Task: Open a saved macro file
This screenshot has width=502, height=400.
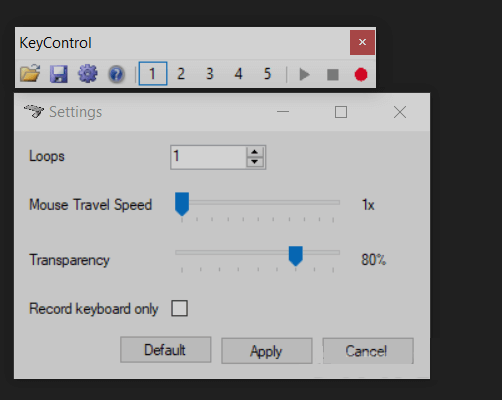Action: click(x=30, y=74)
